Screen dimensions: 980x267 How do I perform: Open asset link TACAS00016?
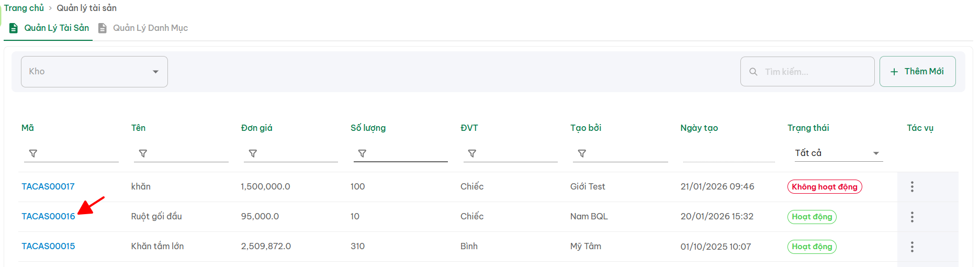[48, 217]
